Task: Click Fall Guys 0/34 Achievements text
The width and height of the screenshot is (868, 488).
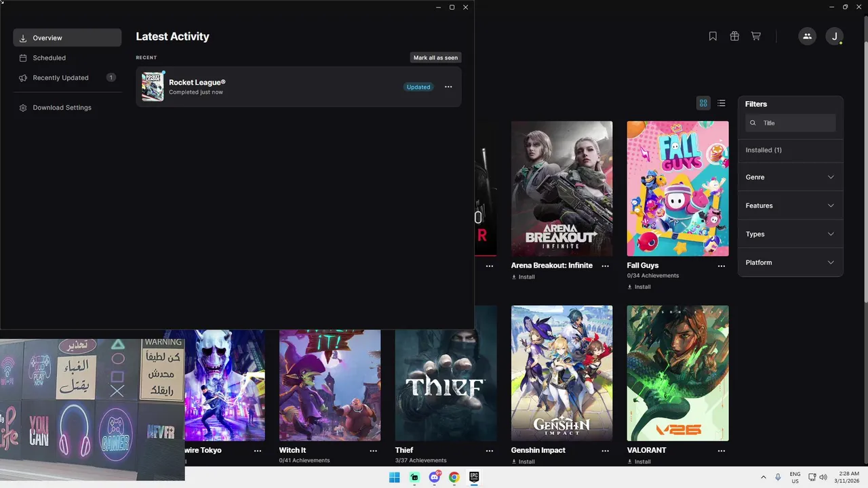Action: (653, 276)
